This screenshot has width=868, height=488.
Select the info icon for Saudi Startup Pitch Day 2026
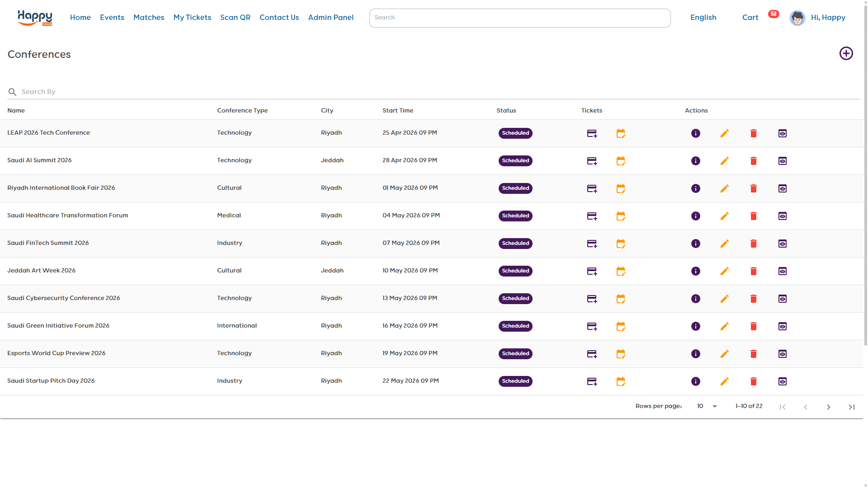point(696,381)
